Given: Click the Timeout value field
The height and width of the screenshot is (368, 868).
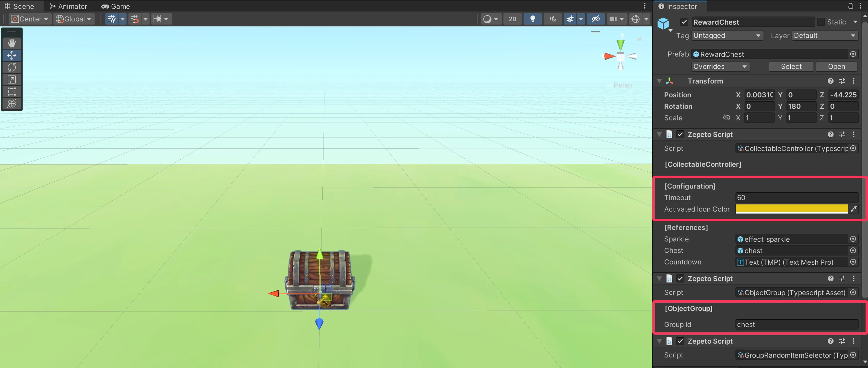Looking at the screenshot, I should click(x=797, y=198).
